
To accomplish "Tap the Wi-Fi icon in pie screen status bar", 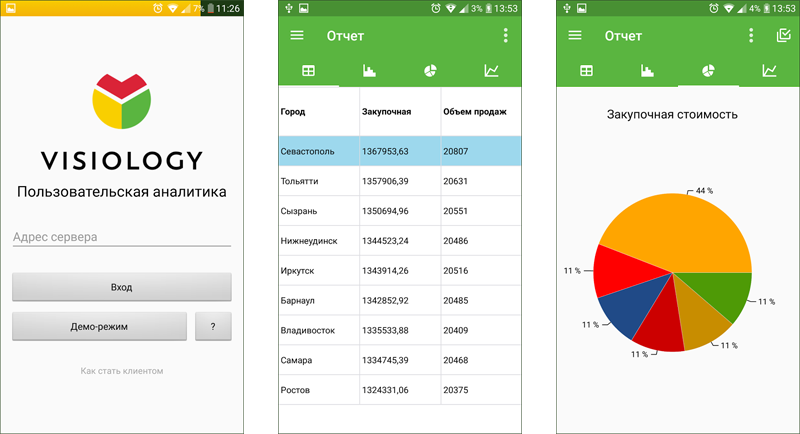I will coord(728,8).
